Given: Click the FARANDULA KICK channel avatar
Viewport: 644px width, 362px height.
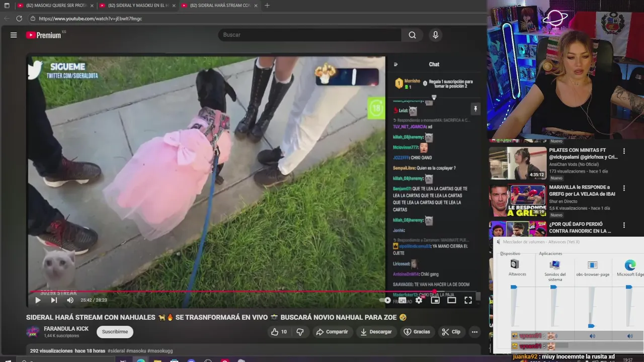Looking at the screenshot, I should point(33,332).
